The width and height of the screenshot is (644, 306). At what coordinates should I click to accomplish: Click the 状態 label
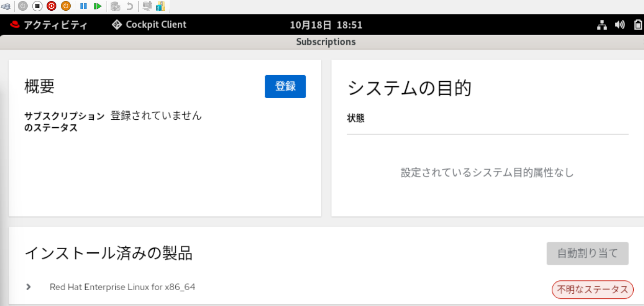356,118
